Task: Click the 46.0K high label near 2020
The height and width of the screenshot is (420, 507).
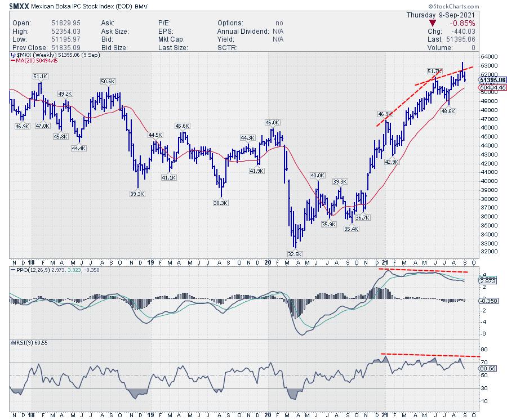Action: pyautogui.click(x=273, y=122)
